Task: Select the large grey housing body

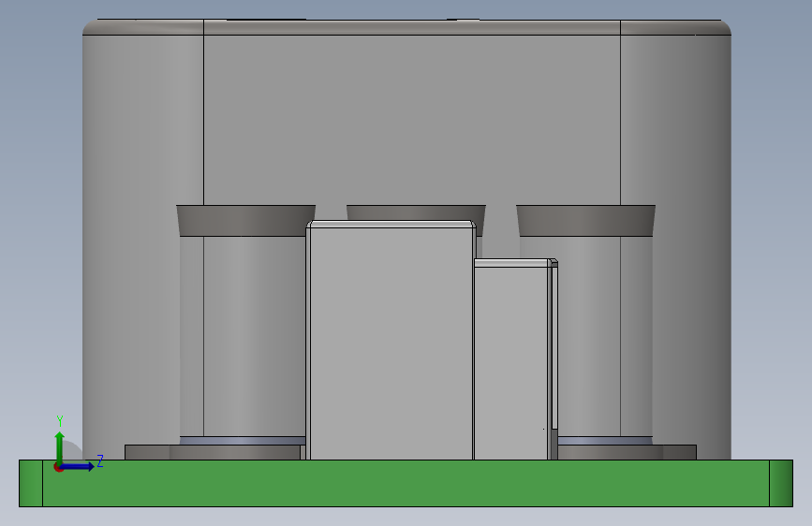Action: tap(406, 119)
